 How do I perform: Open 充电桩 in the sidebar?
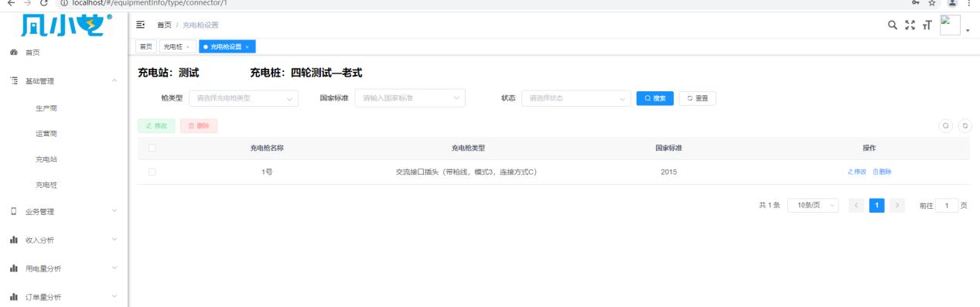pyautogui.click(x=46, y=185)
